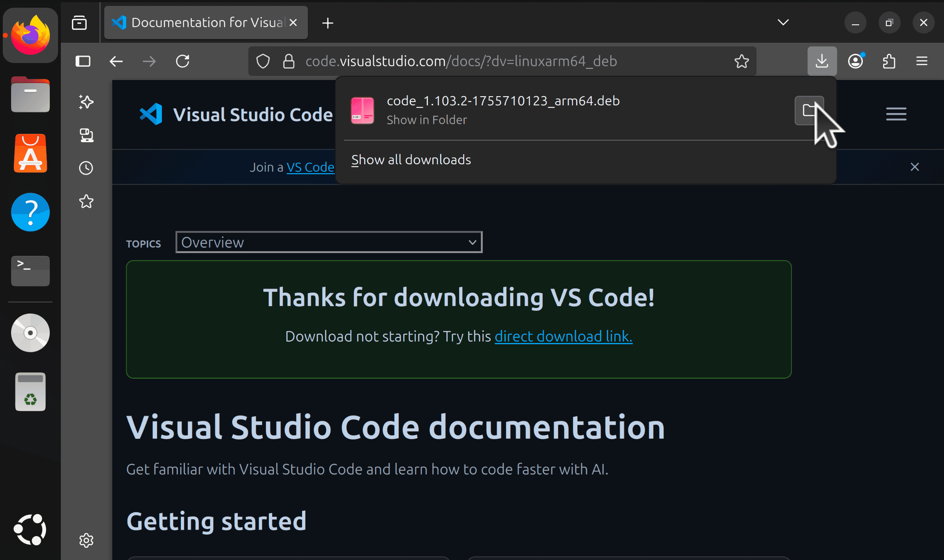The height and width of the screenshot is (560, 944).
Task: Open the Visual Studio Code site heading link
Action: (253, 115)
